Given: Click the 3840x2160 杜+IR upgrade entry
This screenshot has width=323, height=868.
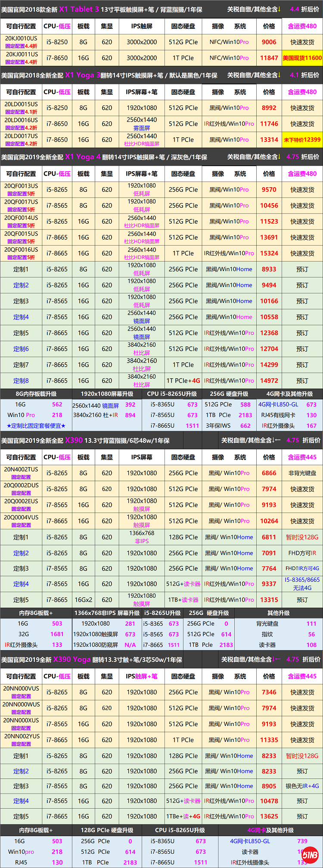Looking at the screenshot, I should (x=96, y=415).
